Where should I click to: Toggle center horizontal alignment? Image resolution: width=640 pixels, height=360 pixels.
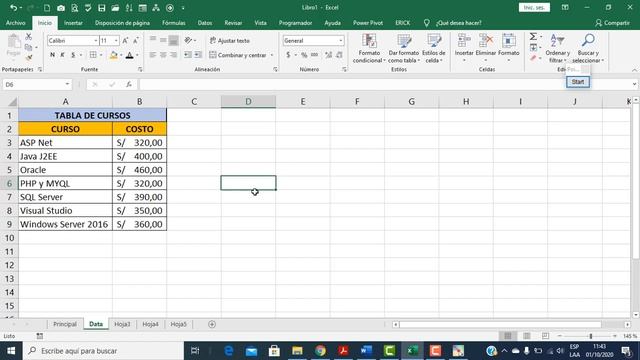[163, 55]
